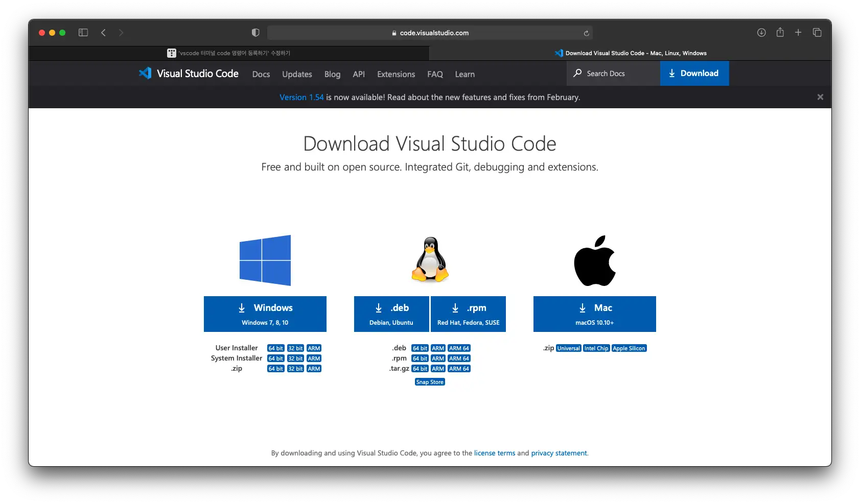Image resolution: width=860 pixels, height=504 pixels.
Task: Select Mac .zip Universal
Action: pos(569,348)
